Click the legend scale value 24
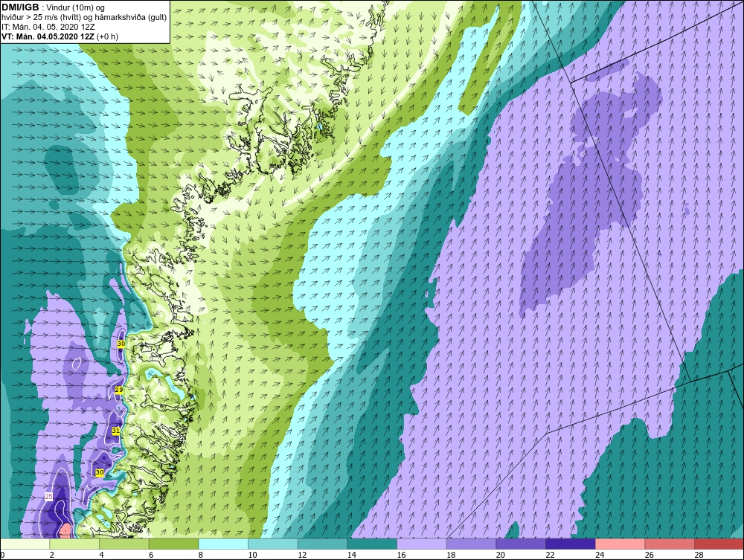 pyautogui.click(x=599, y=555)
